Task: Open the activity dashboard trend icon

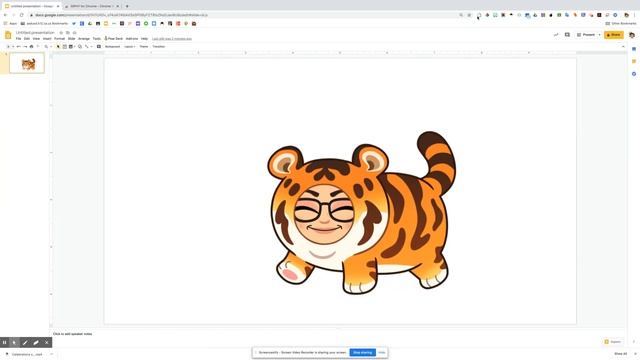Action: click(x=556, y=35)
